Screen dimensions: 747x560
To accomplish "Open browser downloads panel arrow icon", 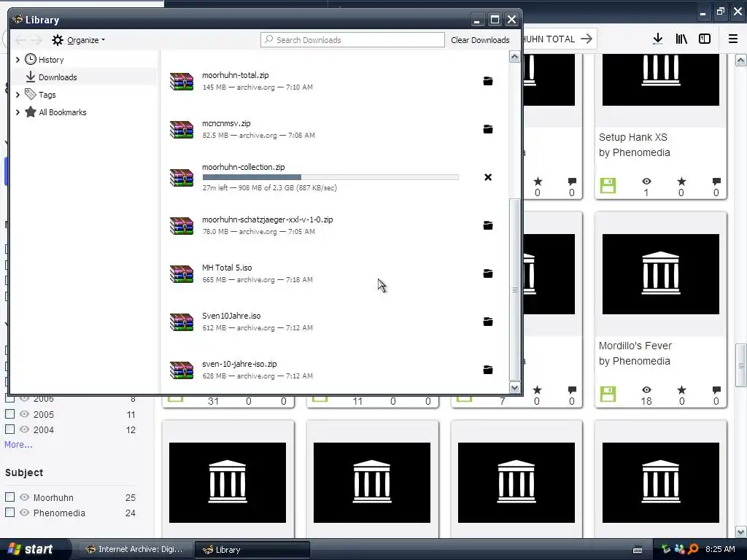I will (x=658, y=39).
